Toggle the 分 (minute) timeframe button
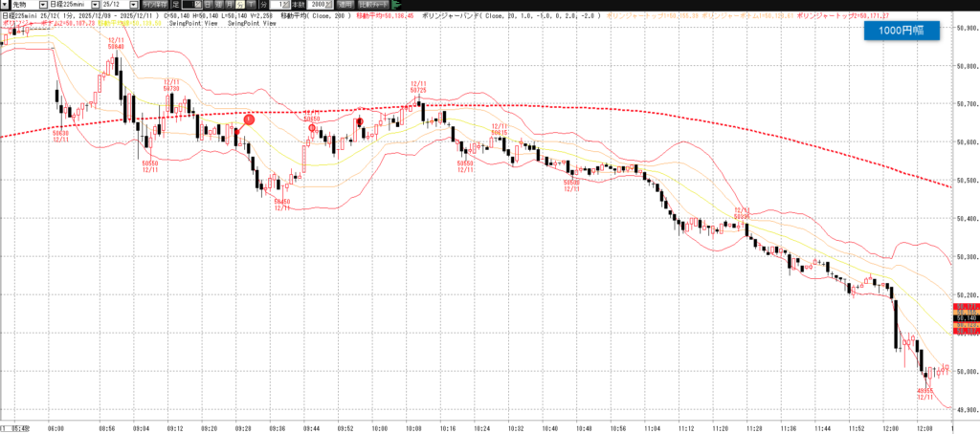980x434 pixels. coord(239,5)
